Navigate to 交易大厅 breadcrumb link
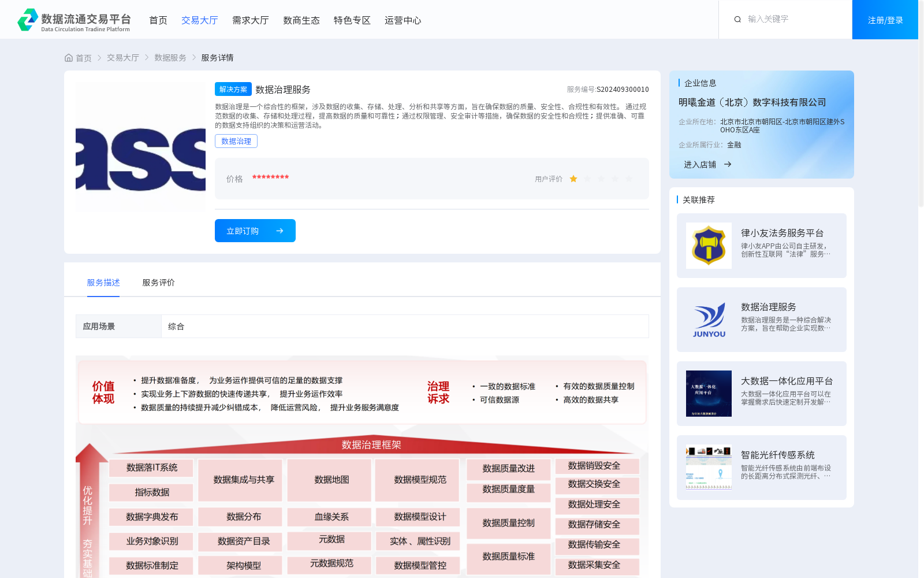The image size is (924, 578). [123, 58]
